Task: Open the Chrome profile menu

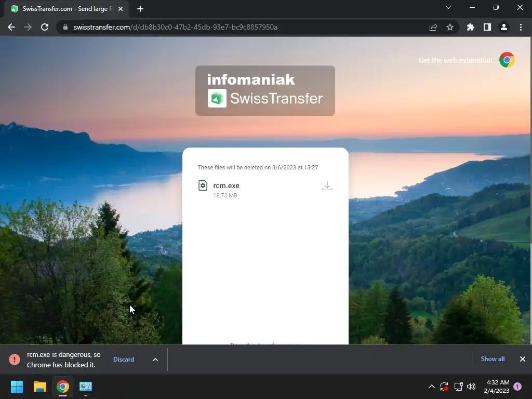Action: click(504, 27)
